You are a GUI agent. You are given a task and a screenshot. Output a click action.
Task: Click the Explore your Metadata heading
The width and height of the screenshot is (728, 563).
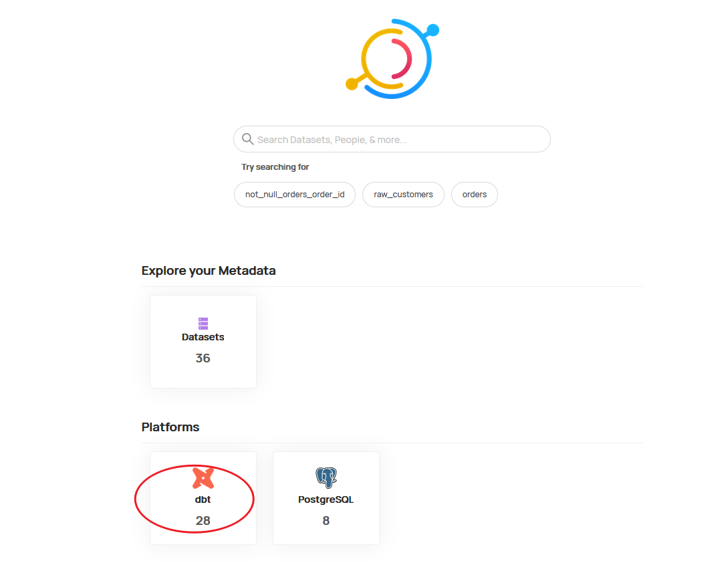pos(209,270)
